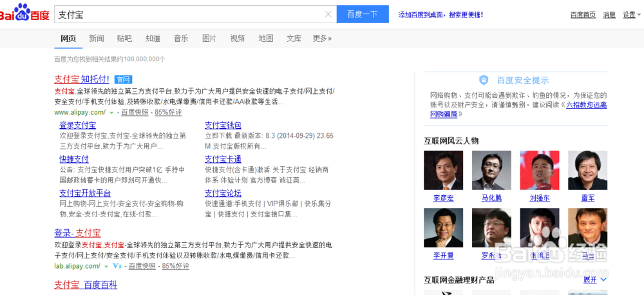Open the 马化腾 name link

[x=491, y=198]
